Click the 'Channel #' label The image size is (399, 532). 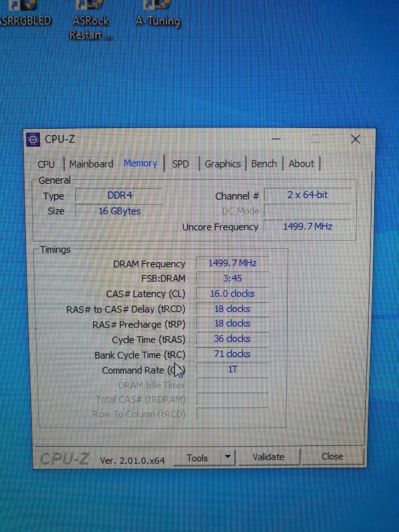coord(237,196)
